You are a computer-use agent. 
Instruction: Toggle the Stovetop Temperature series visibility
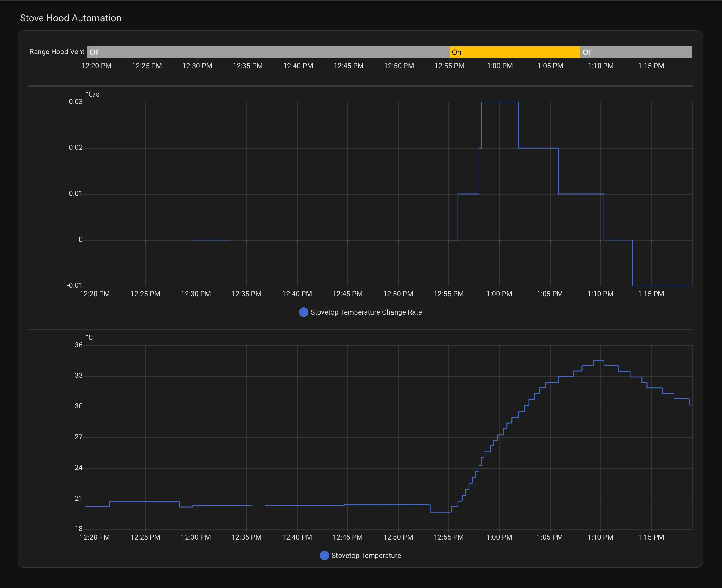click(366, 556)
